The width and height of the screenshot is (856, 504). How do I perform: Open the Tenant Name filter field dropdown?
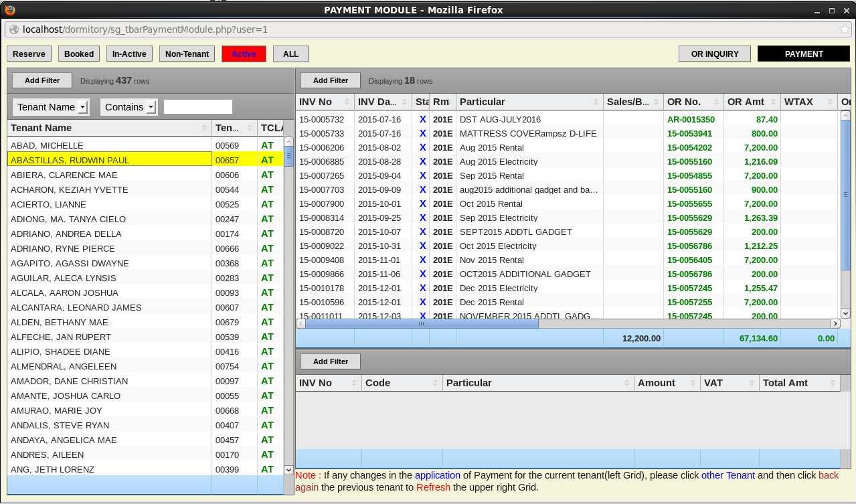coord(83,107)
